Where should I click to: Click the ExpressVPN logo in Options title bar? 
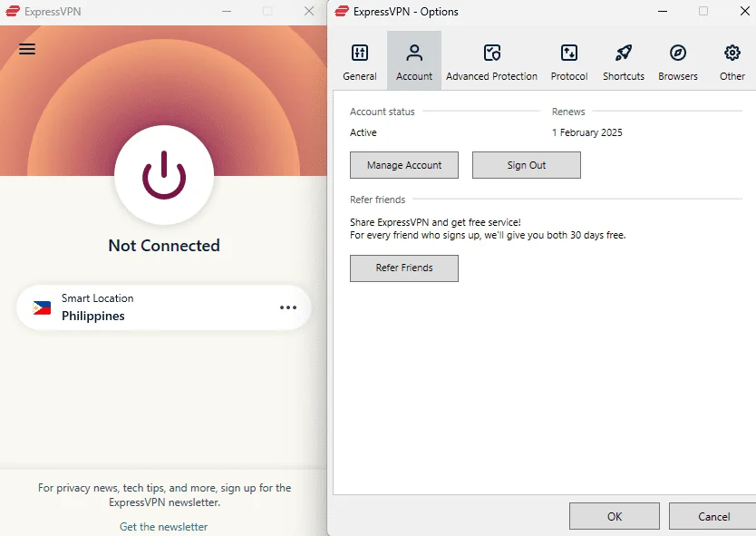tap(342, 11)
